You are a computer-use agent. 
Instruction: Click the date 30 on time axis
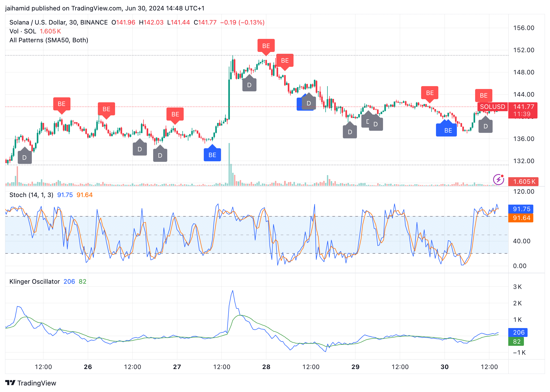click(445, 367)
